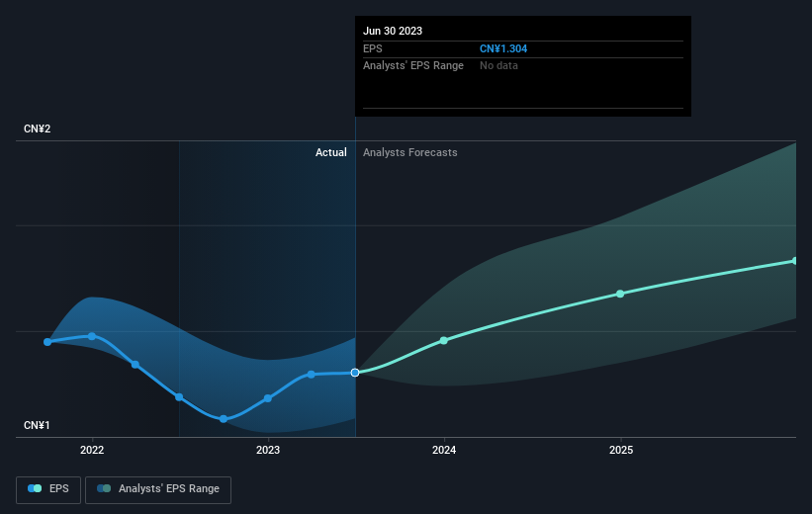The height and width of the screenshot is (514, 812).
Task: Toggle the EPS legend button
Action: pyautogui.click(x=48, y=489)
